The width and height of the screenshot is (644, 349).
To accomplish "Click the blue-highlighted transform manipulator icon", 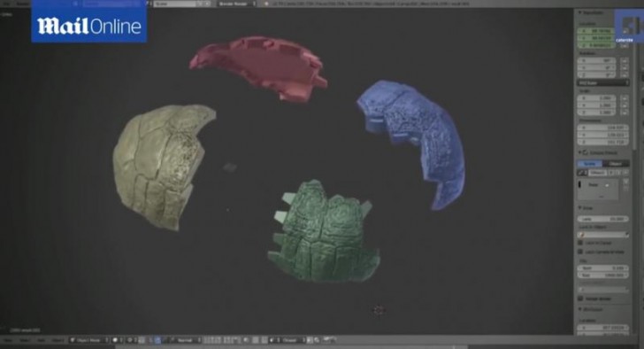I will point(157,340).
